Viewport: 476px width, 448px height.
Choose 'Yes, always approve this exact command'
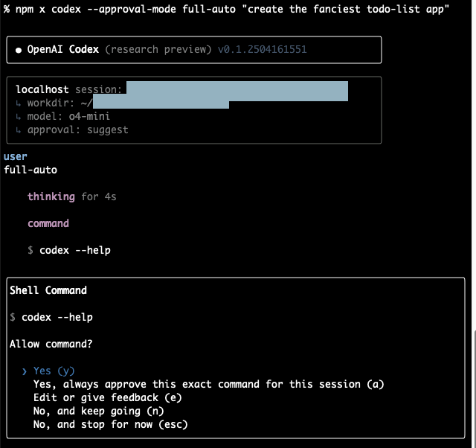coord(208,384)
